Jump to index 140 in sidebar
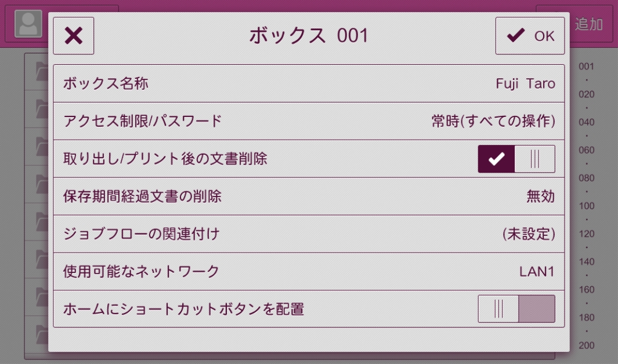Screen dimensions: 618x364 click(x=586, y=261)
